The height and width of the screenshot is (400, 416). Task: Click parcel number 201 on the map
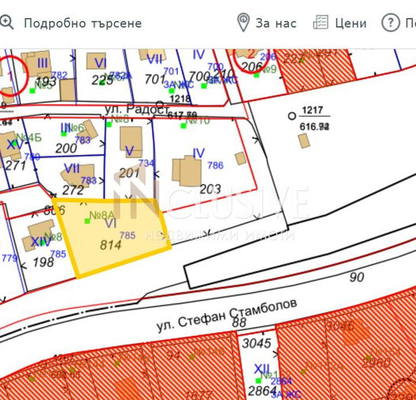[129, 173]
